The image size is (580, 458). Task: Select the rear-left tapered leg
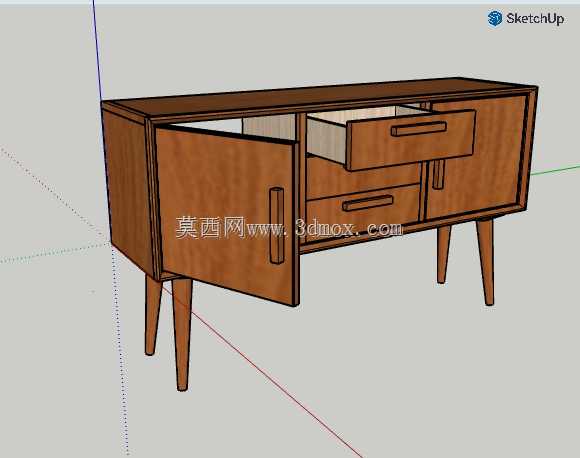click(152, 315)
